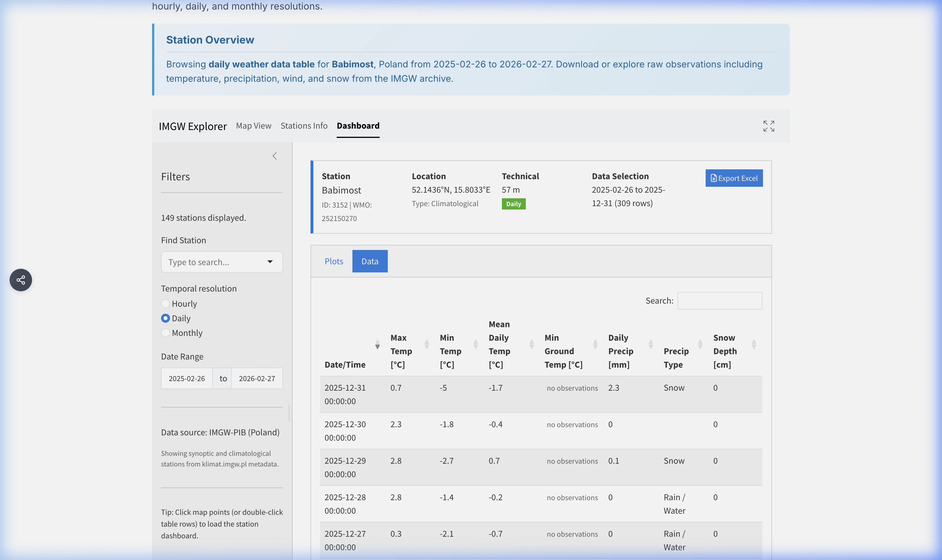Open the Stations Info tab

tap(304, 126)
